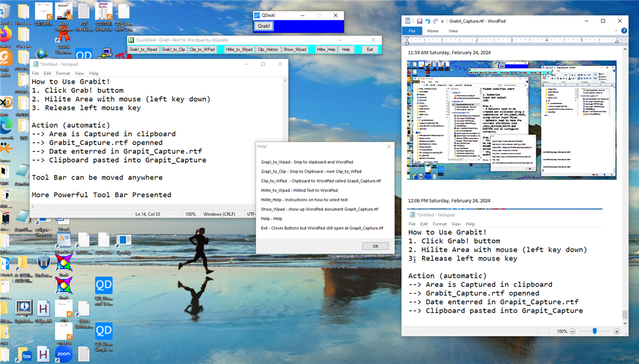This screenshot has height=364, width=639.
Task: Select the WordPad desktop shortcut icon
Action: (64, 243)
